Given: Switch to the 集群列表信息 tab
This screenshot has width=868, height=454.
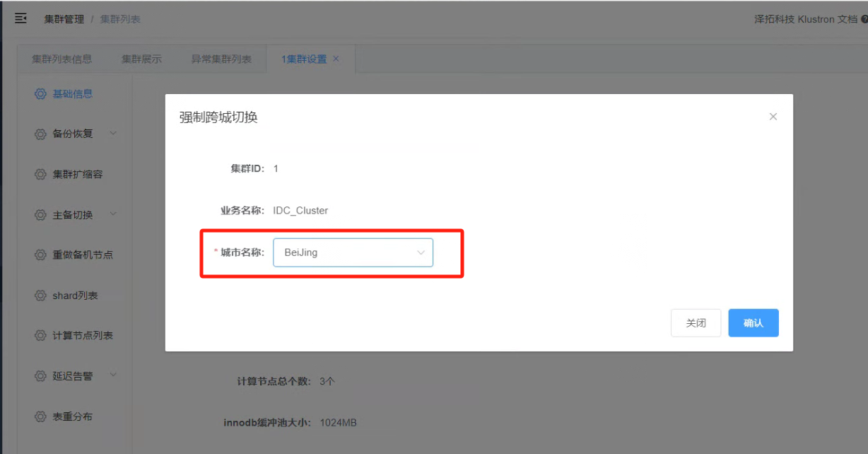Looking at the screenshot, I should 61,59.
